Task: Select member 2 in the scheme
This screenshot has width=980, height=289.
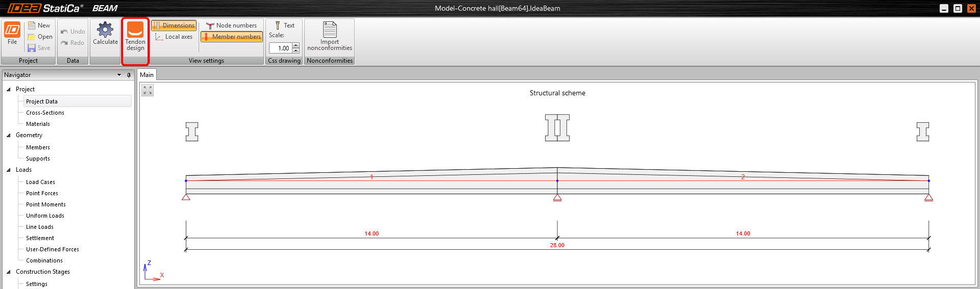Action: pyautogui.click(x=743, y=177)
